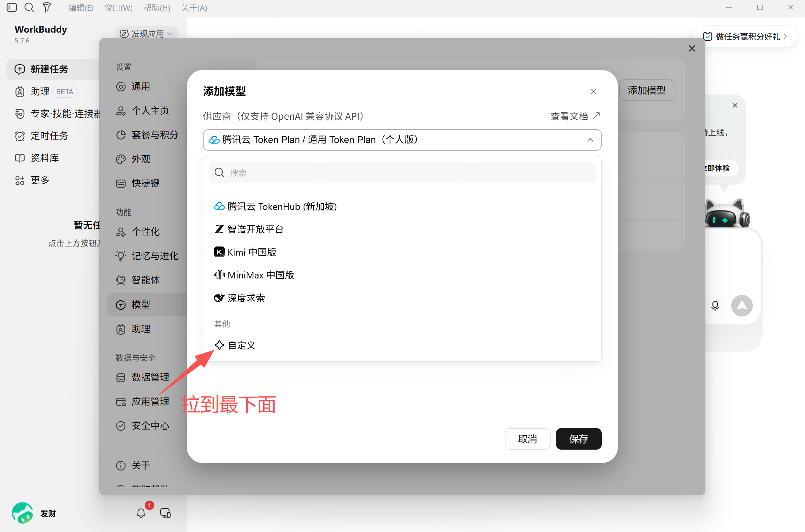
Task: Click 添加模型 button in settings
Action: [646, 90]
